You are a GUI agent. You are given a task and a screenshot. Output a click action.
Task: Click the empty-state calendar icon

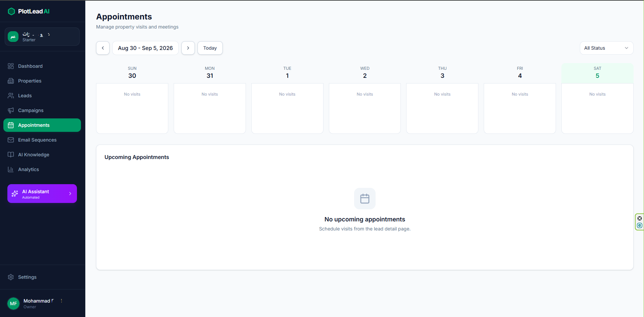pos(365,199)
